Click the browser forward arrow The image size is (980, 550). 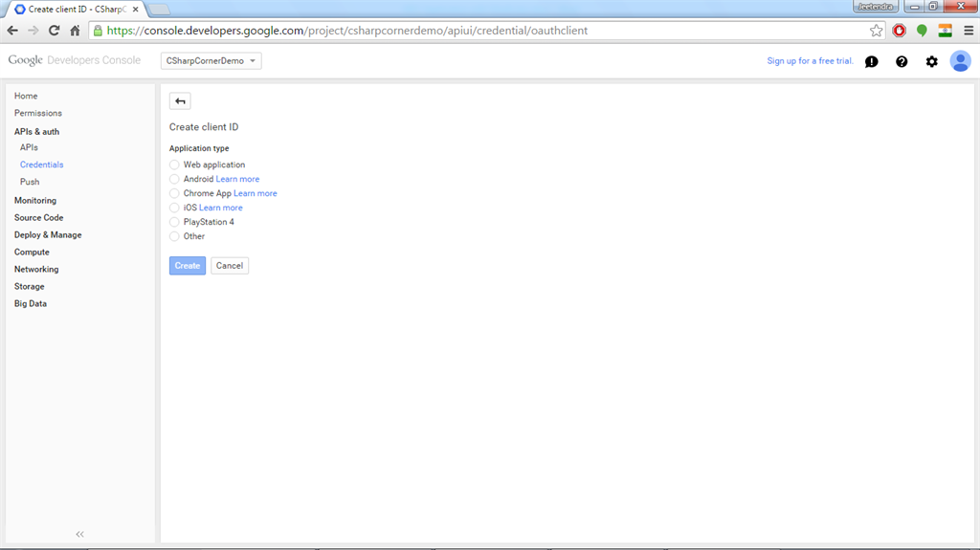33,31
